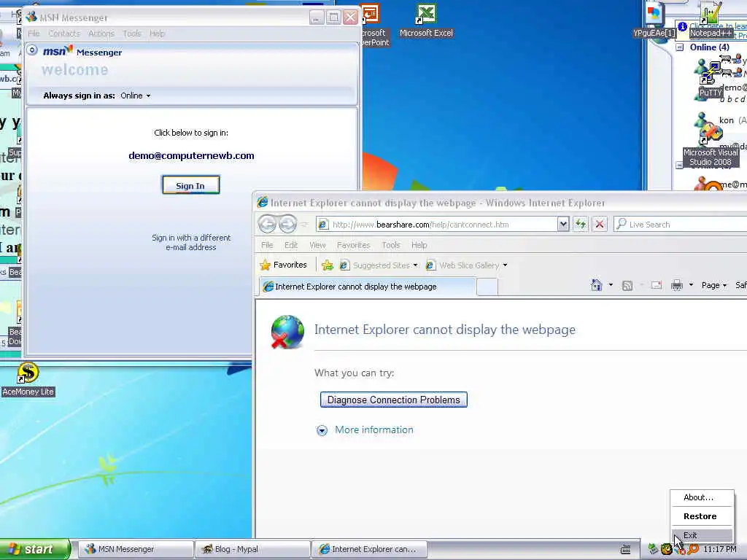Click the globe error icon on the page
The height and width of the screenshot is (560, 747).
click(287, 332)
